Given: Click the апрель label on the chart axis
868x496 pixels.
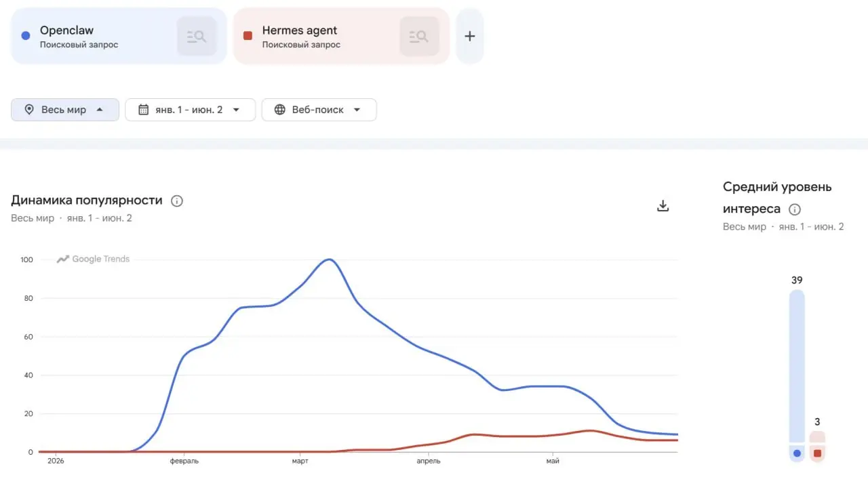Looking at the screenshot, I should 428,461.
